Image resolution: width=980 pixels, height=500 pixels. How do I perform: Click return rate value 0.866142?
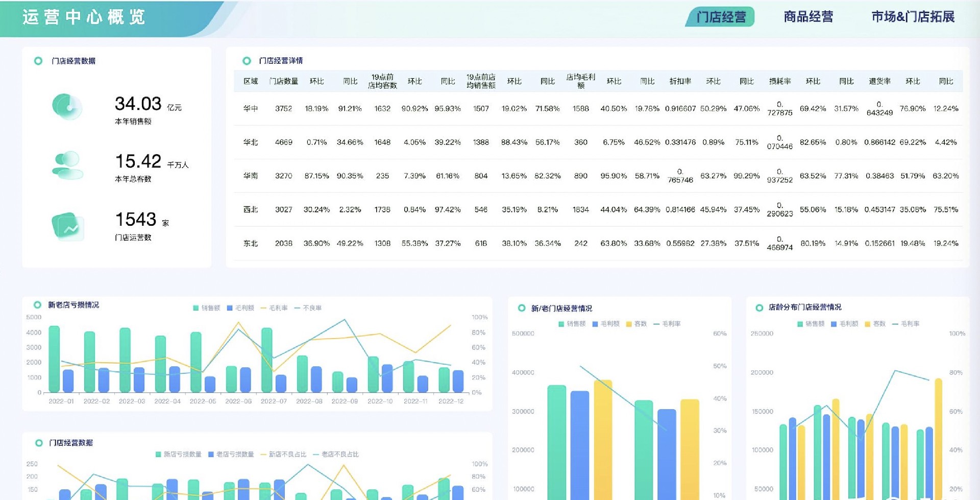879,142
